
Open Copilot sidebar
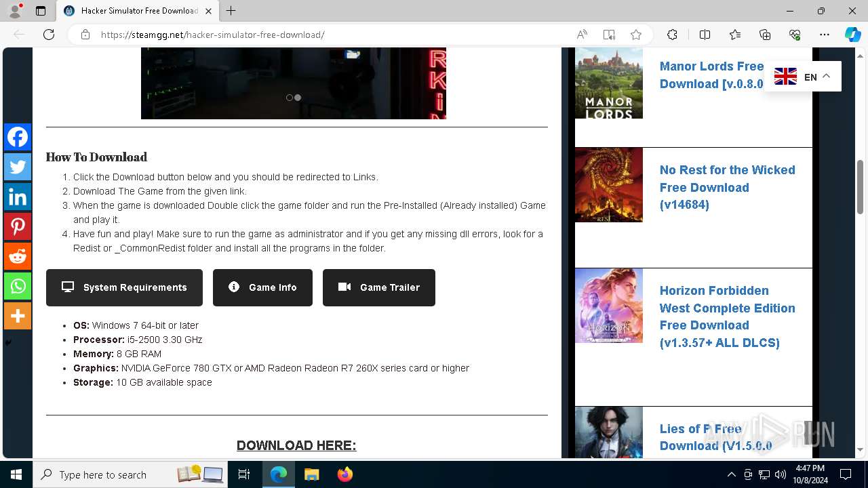[852, 35]
